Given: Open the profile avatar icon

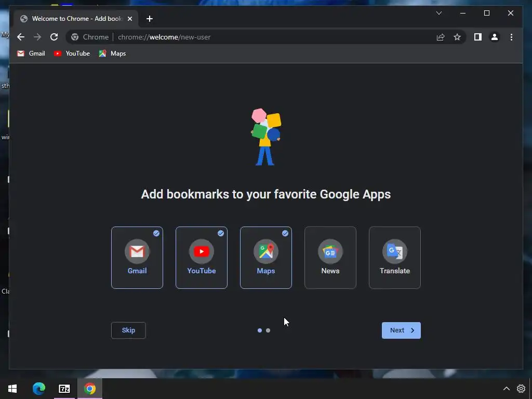Looking at the screenshot, I should [495, 37].
